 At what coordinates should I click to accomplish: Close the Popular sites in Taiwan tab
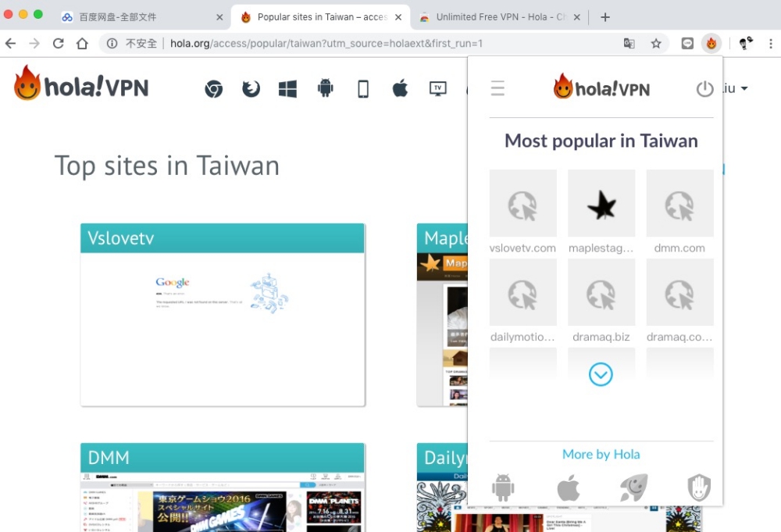point(398,17)
